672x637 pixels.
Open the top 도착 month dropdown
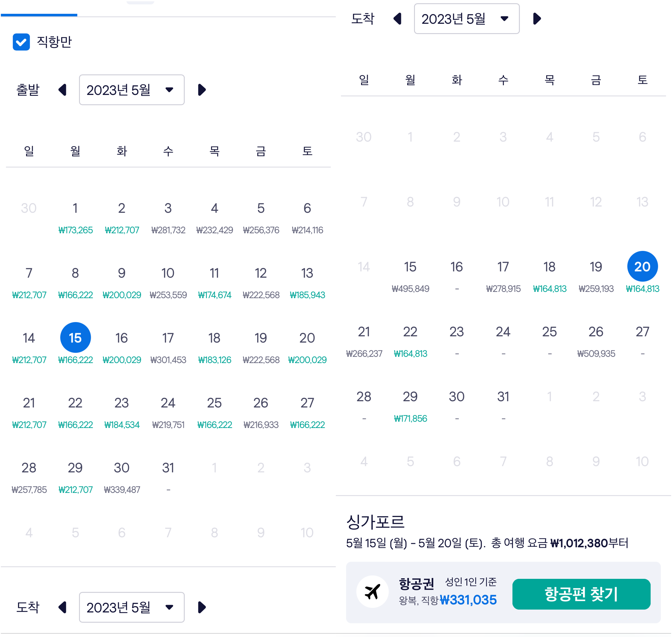(467, 19)
